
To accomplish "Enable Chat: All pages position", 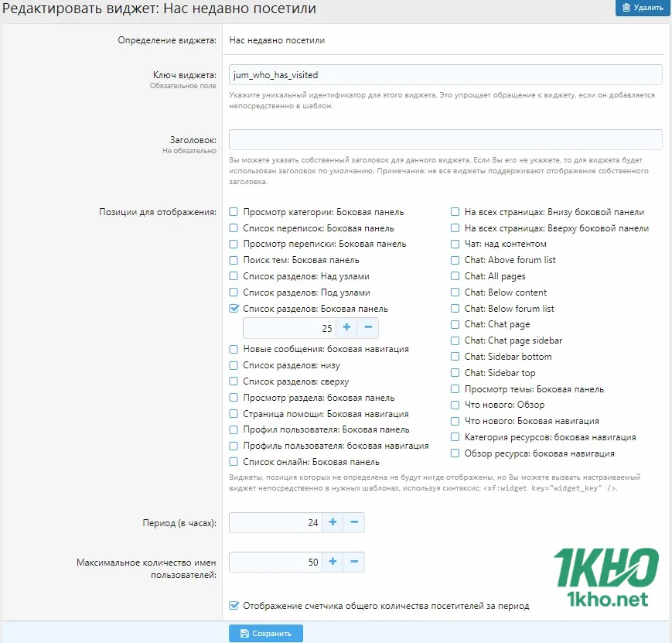I will coord(455,276).
